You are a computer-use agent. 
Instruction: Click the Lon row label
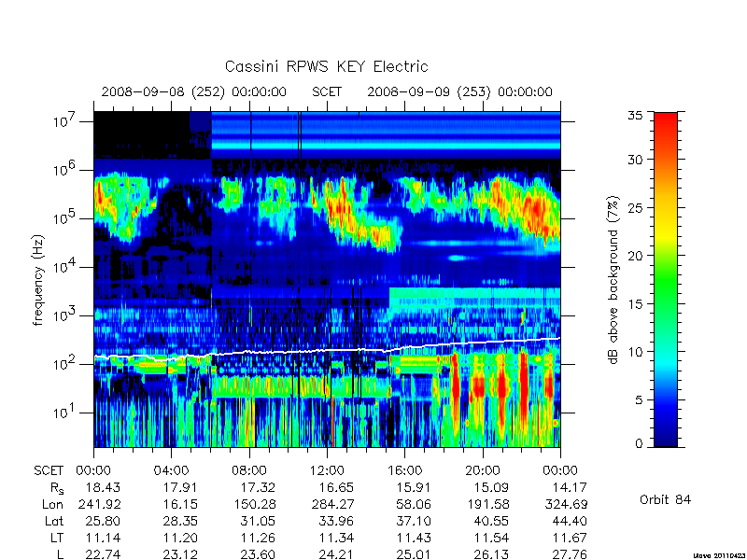click(x=53, y=504)
